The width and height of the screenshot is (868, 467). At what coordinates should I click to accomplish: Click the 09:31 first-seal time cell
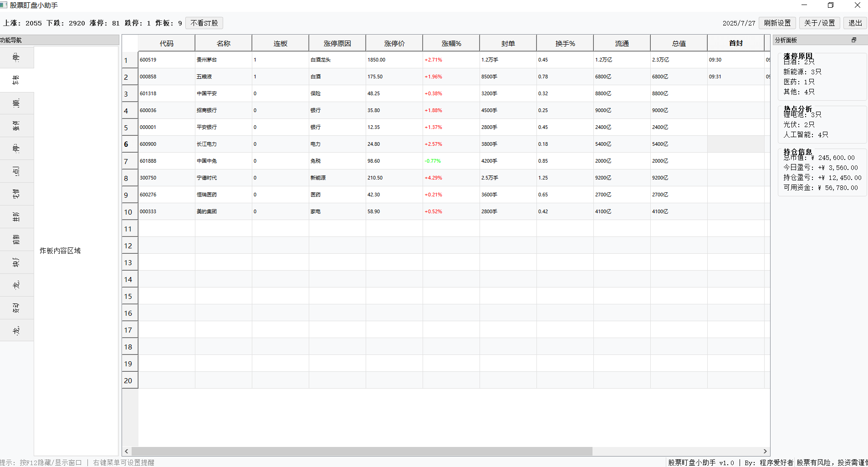tap(736, 77)
